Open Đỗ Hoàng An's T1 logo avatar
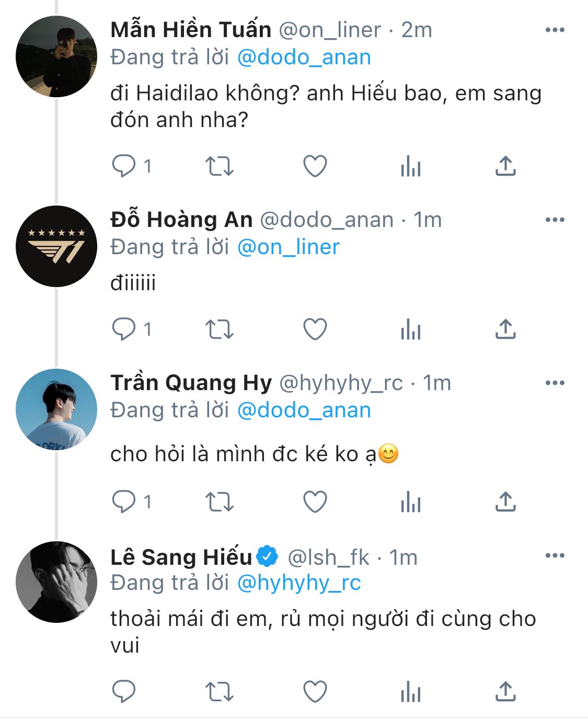The image size is (588, 718). (56, 246)
